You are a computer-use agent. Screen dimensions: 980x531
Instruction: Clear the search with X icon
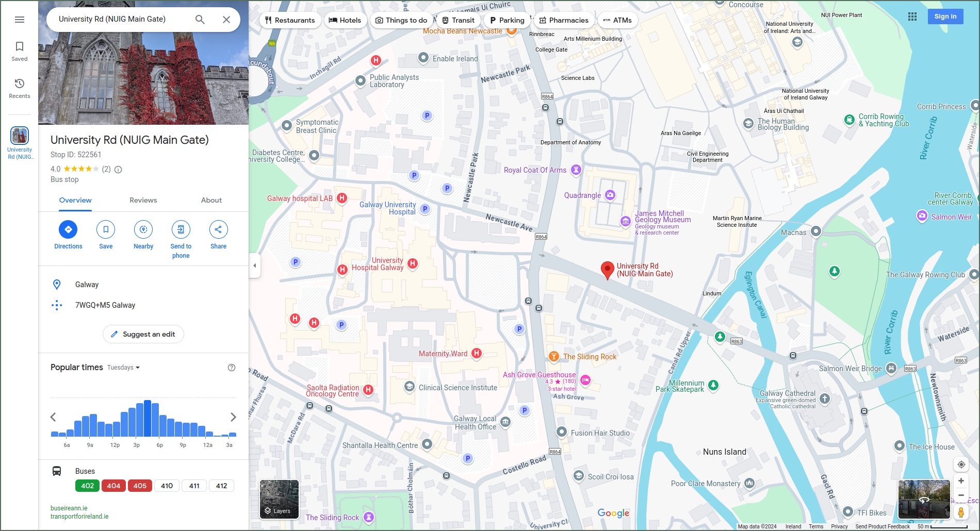click(226, 20)
